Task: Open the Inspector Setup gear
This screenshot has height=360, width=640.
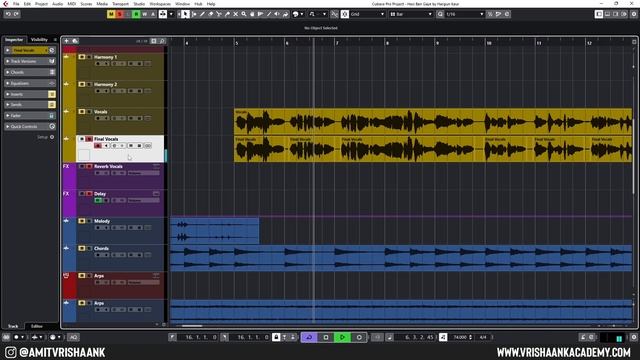Action: pyautogui.click(x=52, y=137)
